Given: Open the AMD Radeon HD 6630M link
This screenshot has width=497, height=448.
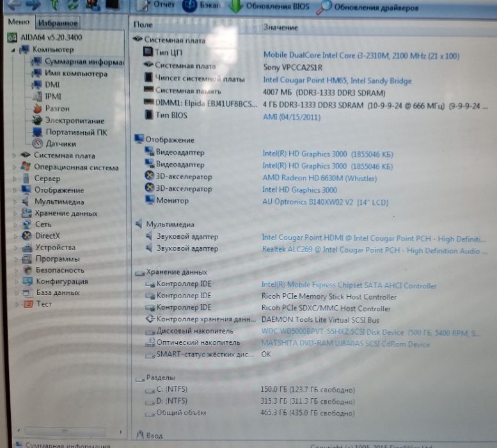Looking at the screenshot, I should [x=320, y=178].
